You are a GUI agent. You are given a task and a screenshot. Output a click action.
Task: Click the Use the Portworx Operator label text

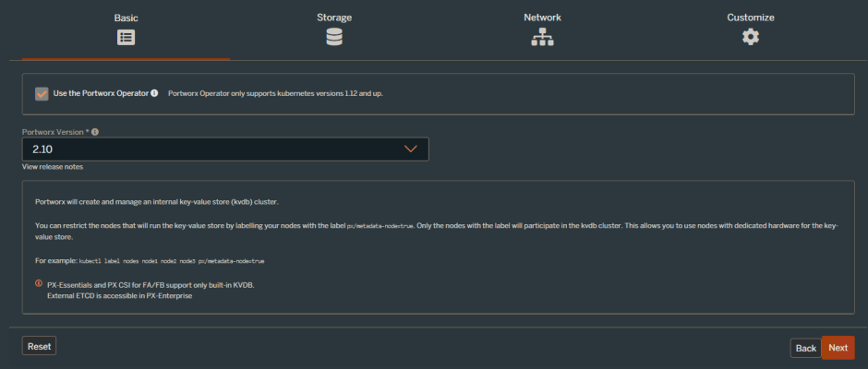pos(101,93)
